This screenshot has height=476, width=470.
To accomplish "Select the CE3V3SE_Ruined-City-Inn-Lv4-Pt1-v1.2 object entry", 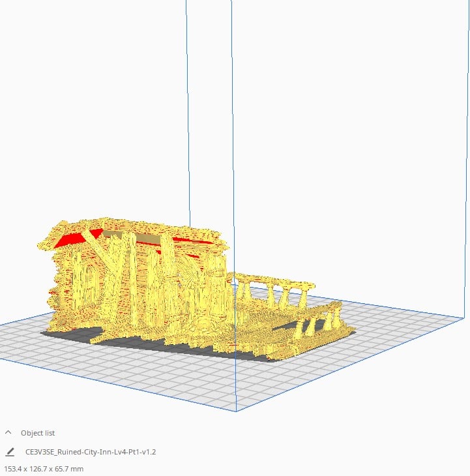I will [91, 452].
